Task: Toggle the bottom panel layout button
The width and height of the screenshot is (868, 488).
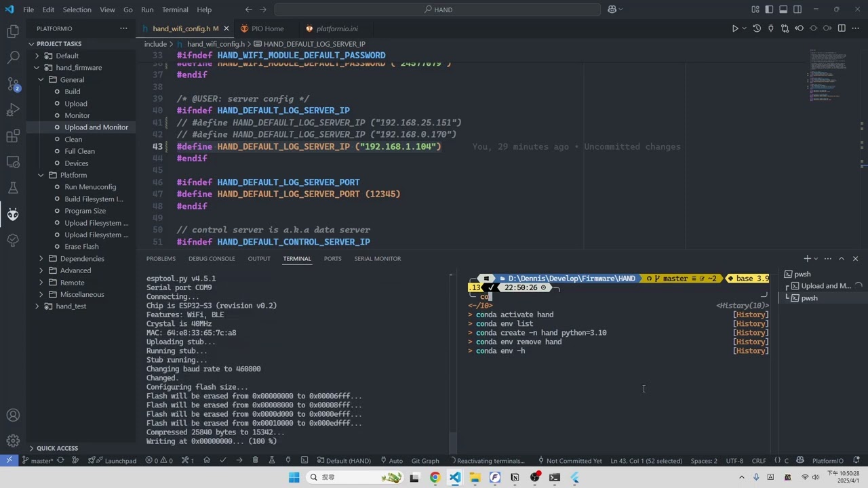Action: [783, 9]
